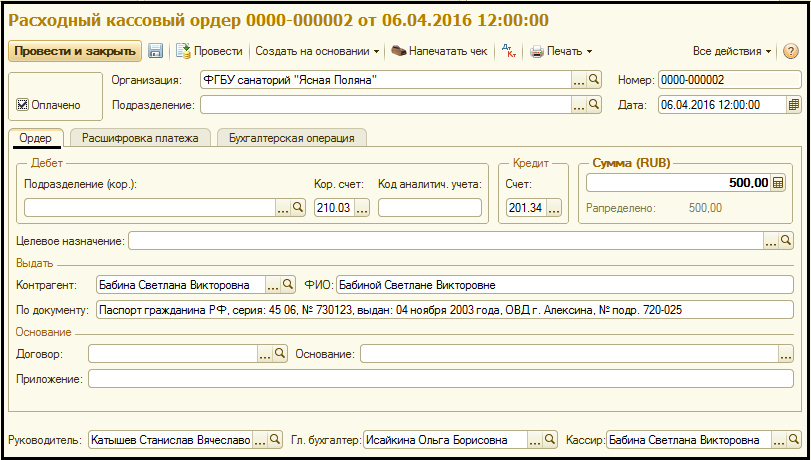811x460 pixels.
Task: Click the save diskette icon
Action: click(x=156, y=51)
